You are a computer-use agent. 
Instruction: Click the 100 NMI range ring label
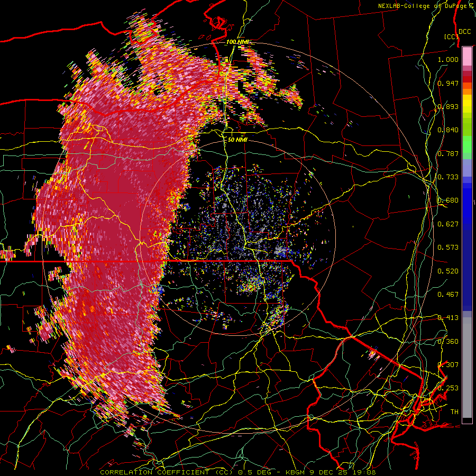coord(239,42)
